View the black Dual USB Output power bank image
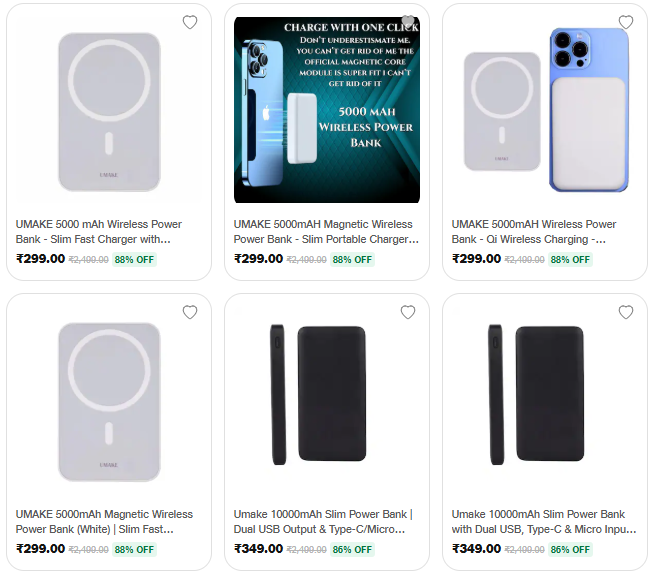The width and height of the screenshot is (655, 578). pos(327,395)
